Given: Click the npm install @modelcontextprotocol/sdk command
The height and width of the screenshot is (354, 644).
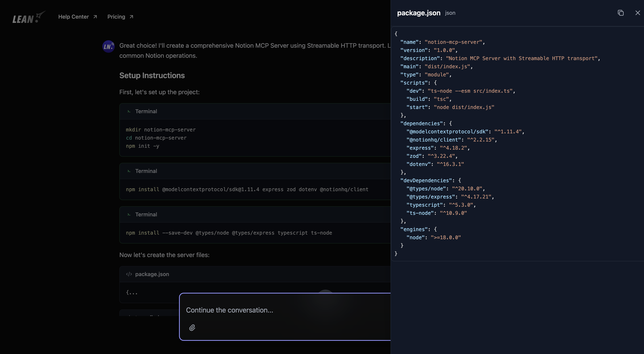Looking at the screenshot, I should (247, 189).
